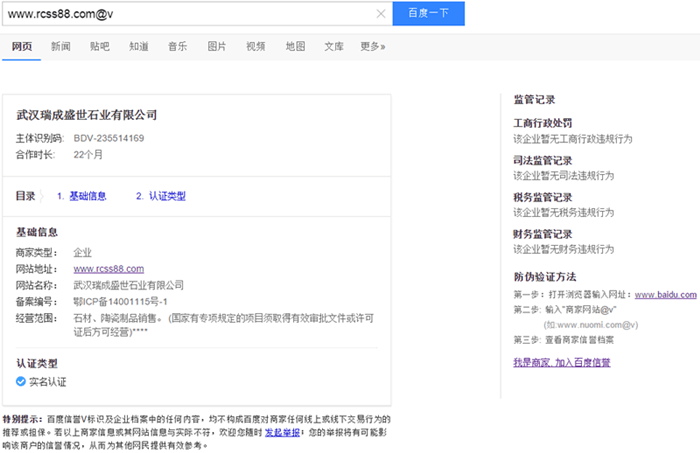Click the 22个月 cooperation duration value

point(88,154)
